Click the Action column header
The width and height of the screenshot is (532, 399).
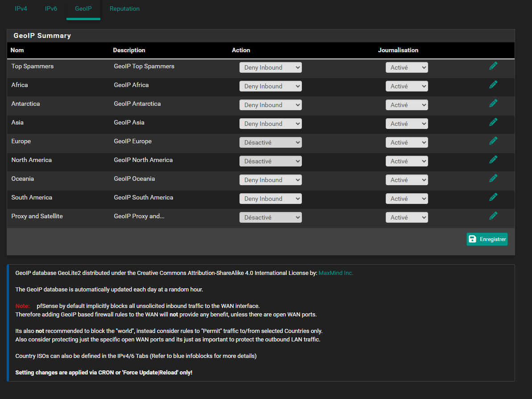pos(241,50)
